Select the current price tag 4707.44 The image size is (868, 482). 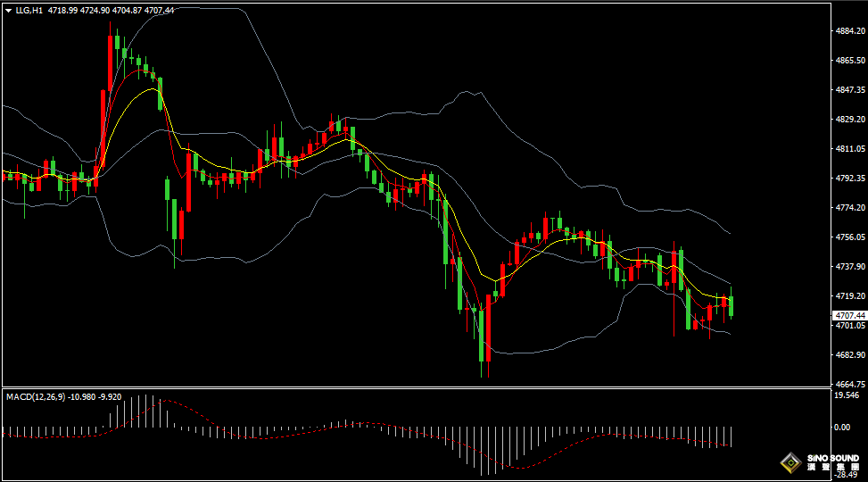848,315
